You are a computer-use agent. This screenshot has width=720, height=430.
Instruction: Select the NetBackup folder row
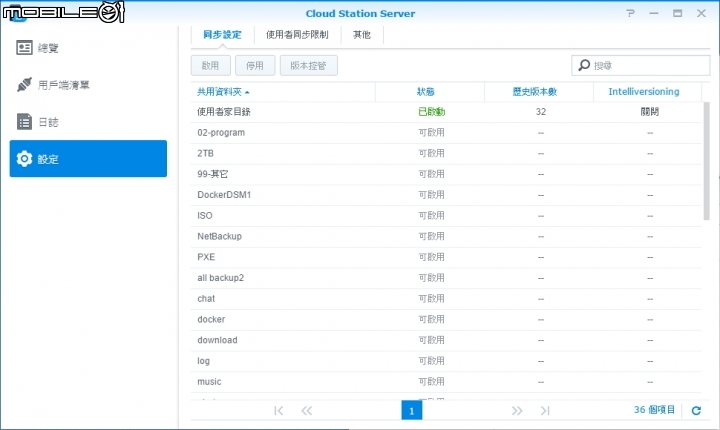click(x=446, y=236)
